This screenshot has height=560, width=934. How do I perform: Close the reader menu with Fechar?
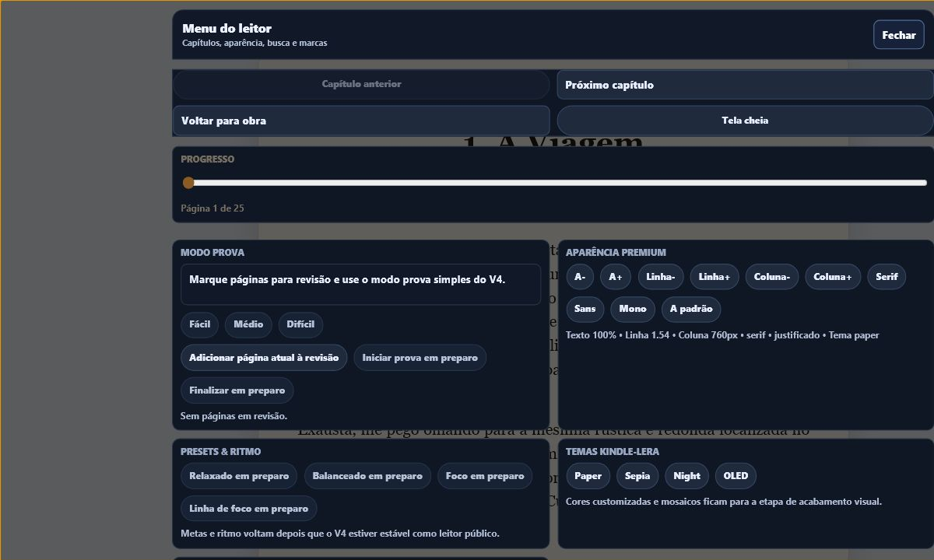click(x=899, y=35)
